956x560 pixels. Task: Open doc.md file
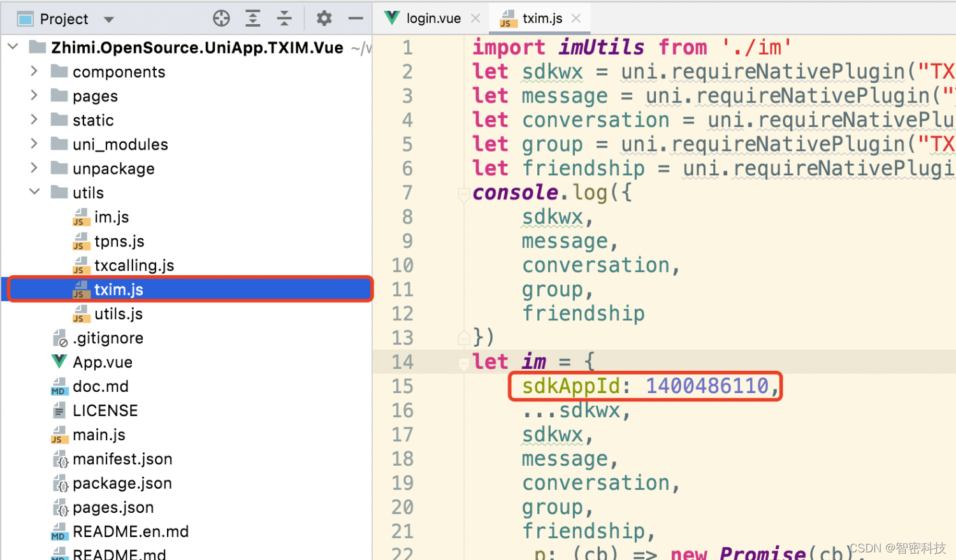pos(101,387)
